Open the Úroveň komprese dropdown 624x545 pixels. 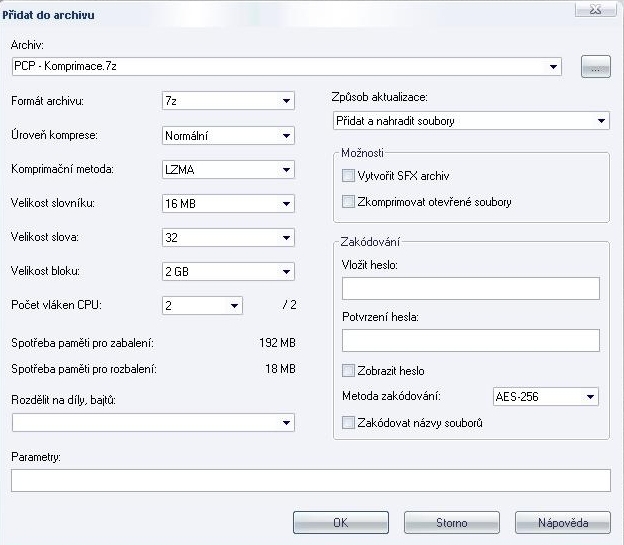pos(228,136)
